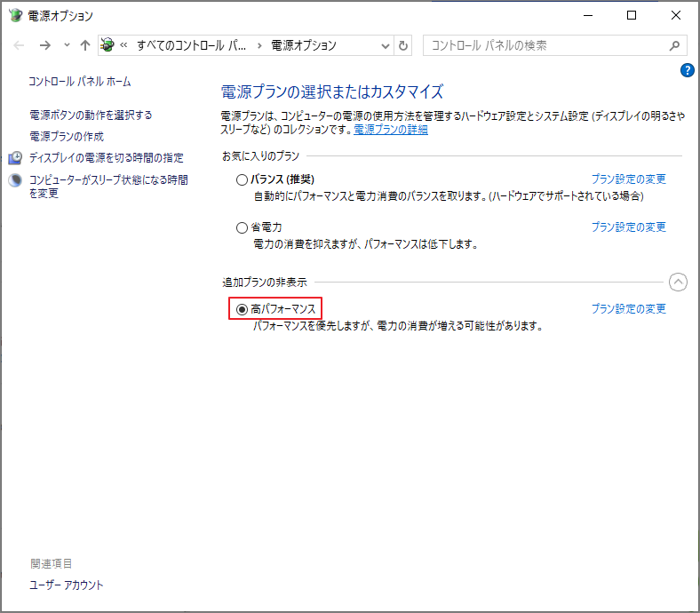Open コンピューターがスリープ状態になる時間を変更 link
The width and height of the screenshot is (700, 613).
[108, 187]
